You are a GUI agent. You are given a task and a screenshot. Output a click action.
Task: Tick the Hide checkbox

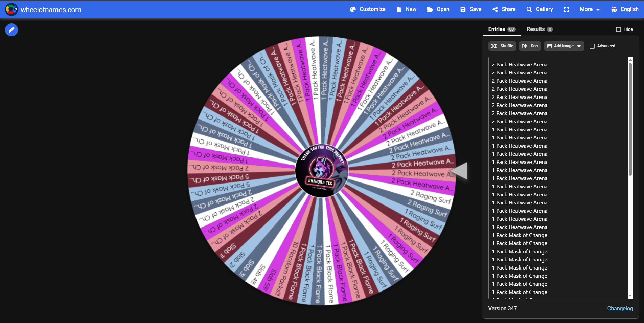click(618, 30)
